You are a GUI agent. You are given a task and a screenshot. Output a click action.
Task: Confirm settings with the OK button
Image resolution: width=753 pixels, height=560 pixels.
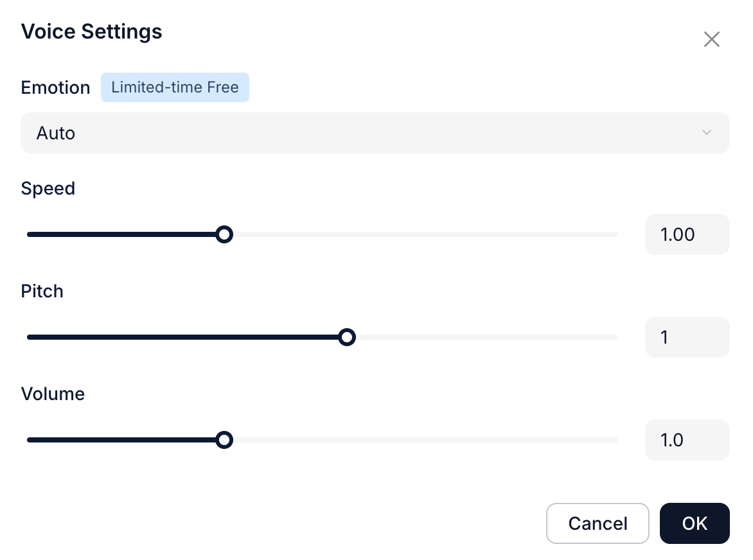point(695,523)
